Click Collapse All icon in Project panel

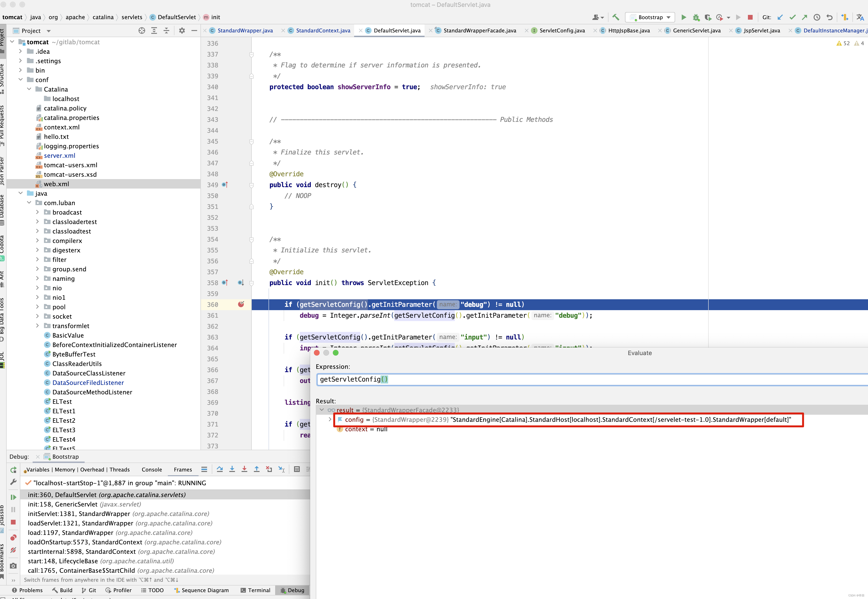point(166,31)
